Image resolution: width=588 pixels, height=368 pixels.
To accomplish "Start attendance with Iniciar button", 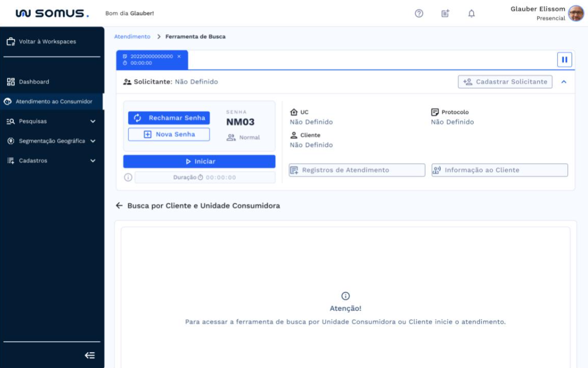I will tap(199, 162).
